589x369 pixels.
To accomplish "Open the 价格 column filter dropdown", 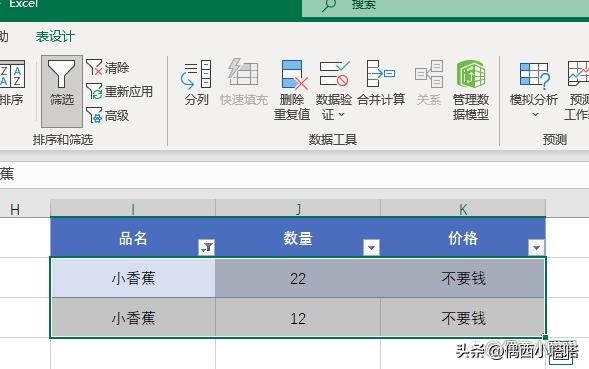I will click(x=536, y=247).
